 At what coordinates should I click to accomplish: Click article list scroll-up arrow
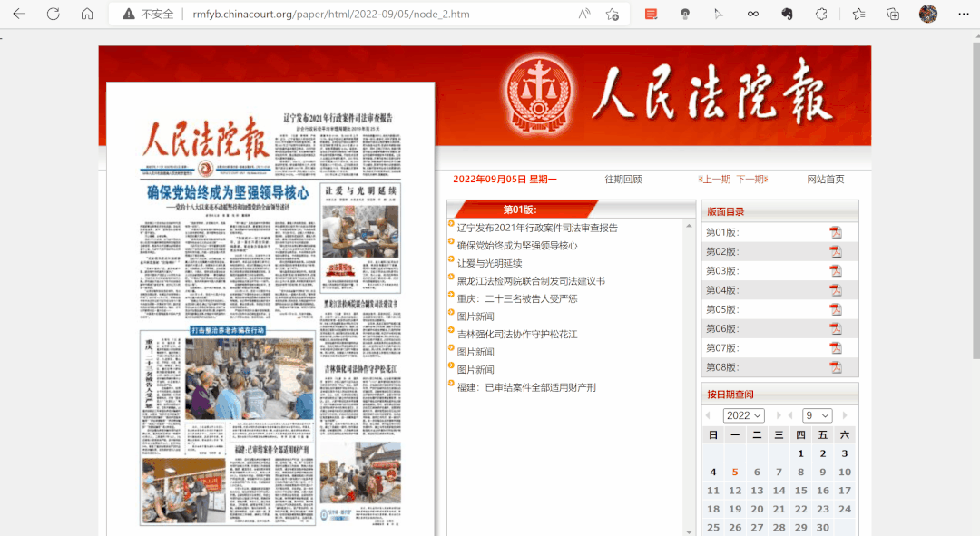coord(689,226)
